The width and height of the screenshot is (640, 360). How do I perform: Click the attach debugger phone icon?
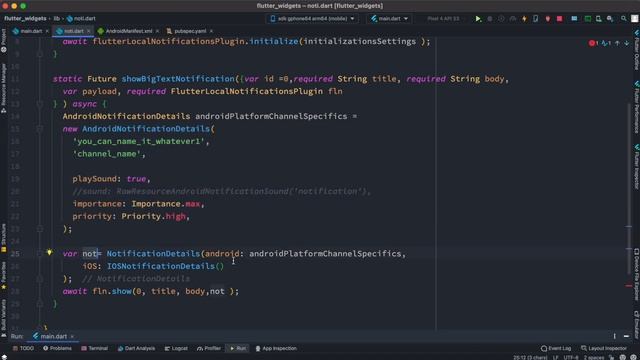pos(536,19)
